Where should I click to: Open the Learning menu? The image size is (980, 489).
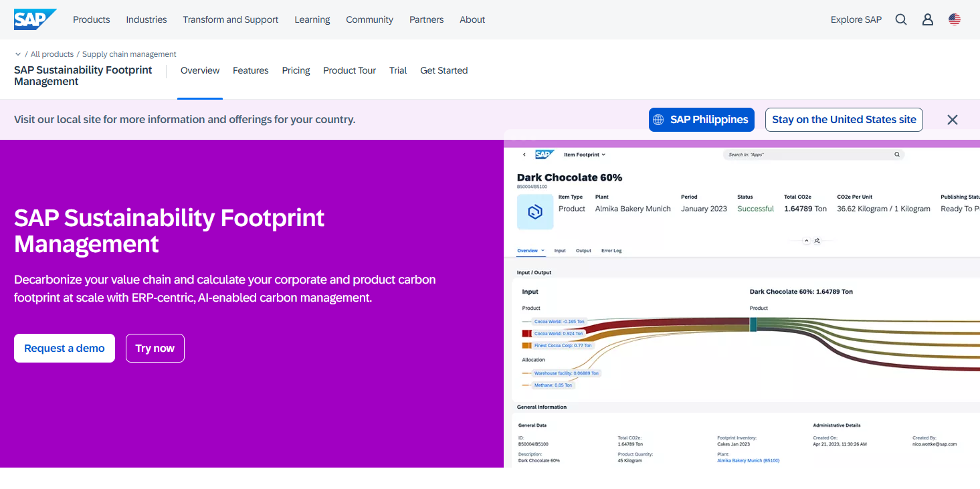click(312, 19)
